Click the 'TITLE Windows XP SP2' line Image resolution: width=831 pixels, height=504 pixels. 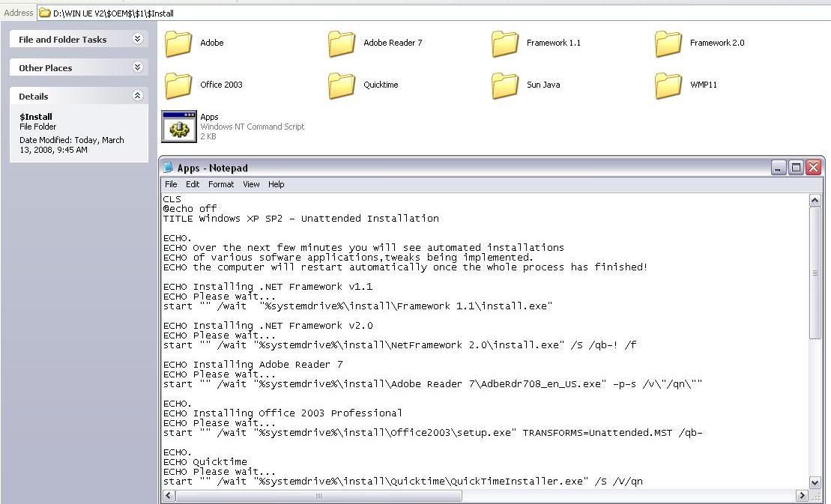301,219
